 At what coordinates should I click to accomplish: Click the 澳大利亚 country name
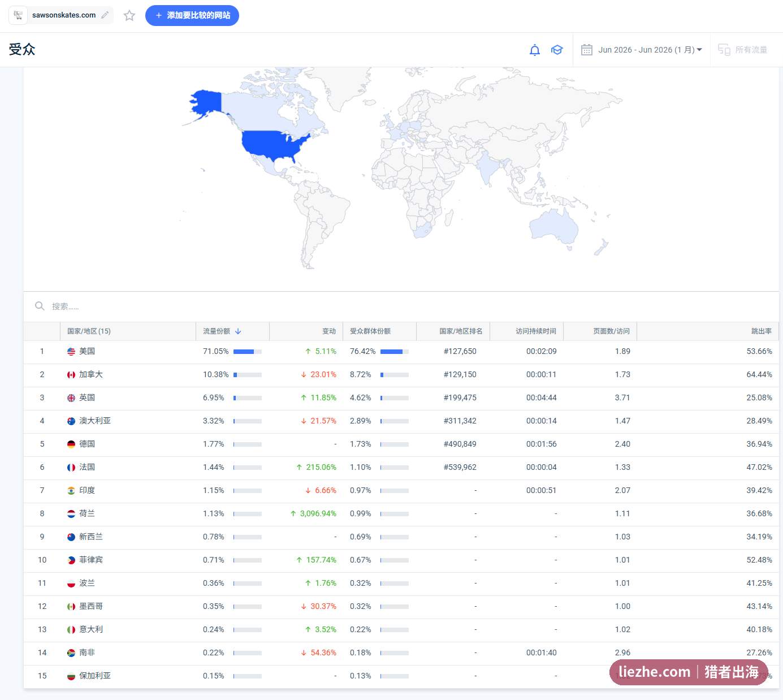click(x=95, y=421)
